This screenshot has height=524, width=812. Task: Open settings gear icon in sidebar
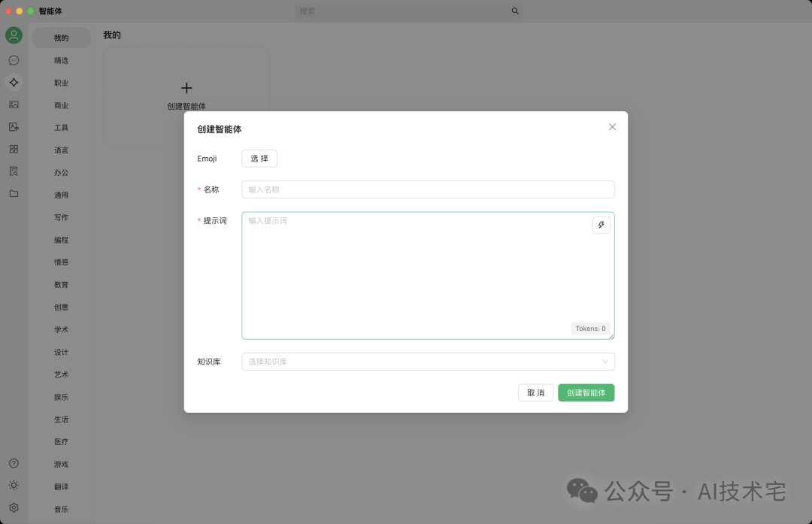[14, 507]
